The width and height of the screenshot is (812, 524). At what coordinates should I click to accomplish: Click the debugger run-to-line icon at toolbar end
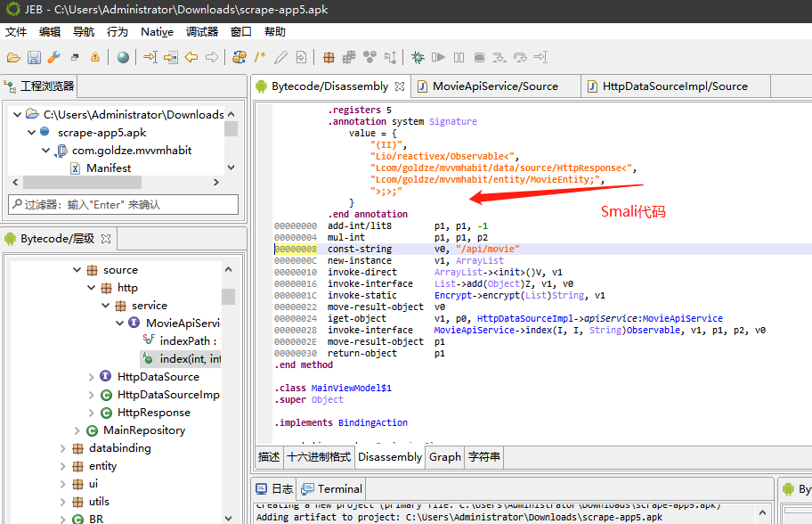click(540, 57)
